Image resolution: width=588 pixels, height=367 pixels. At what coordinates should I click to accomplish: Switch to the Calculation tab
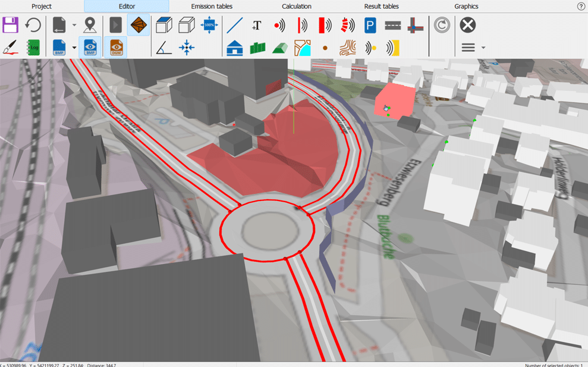[x=296, y=6]
